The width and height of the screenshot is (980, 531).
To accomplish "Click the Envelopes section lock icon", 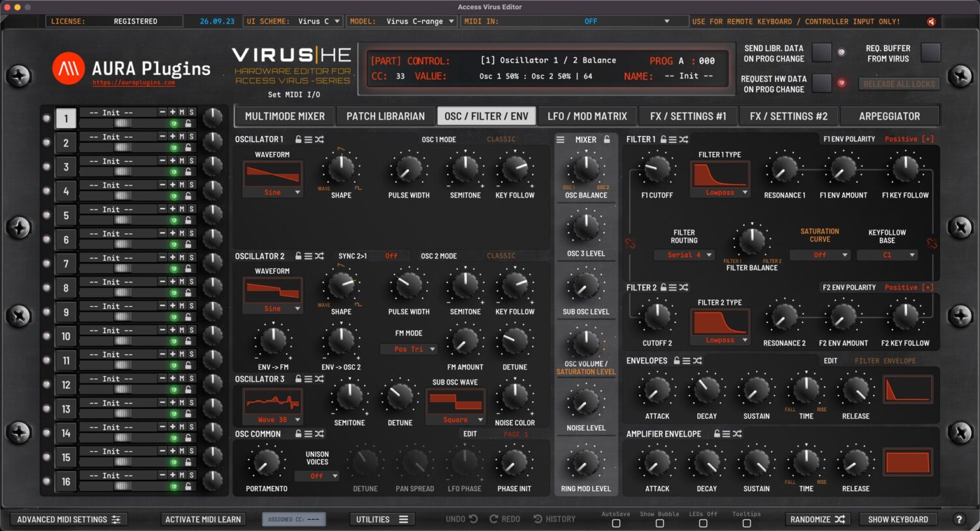I will click(677, 360).
